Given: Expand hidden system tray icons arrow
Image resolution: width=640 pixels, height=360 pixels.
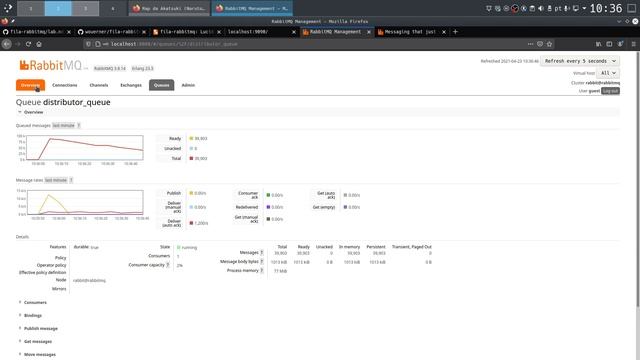Looking at the screenshot, I should click(584, 8).
